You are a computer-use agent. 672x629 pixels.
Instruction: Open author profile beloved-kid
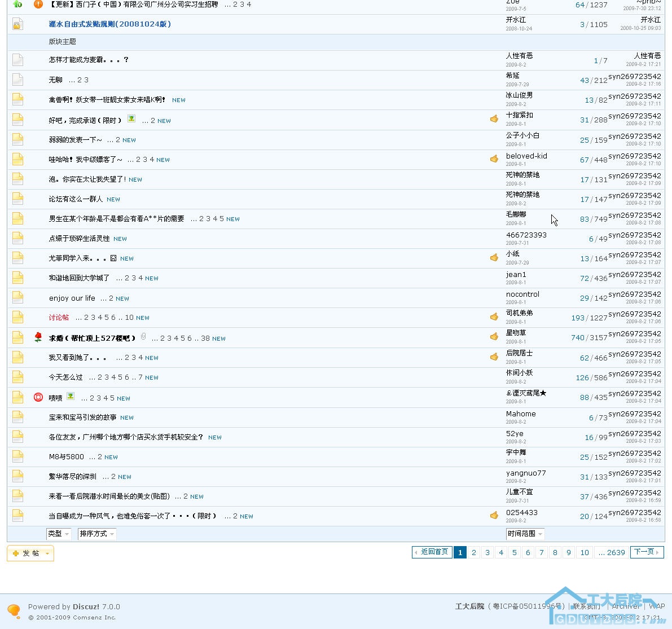click(526, 156)
